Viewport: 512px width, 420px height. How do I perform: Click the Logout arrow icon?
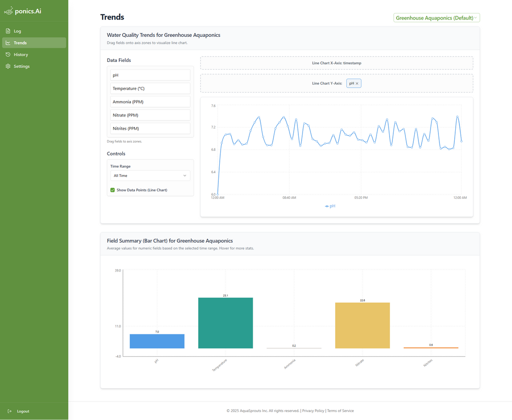click(10, 411)
